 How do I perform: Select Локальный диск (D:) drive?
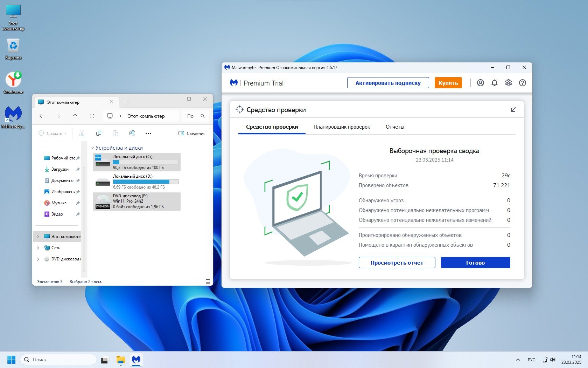tap(137, 182)
